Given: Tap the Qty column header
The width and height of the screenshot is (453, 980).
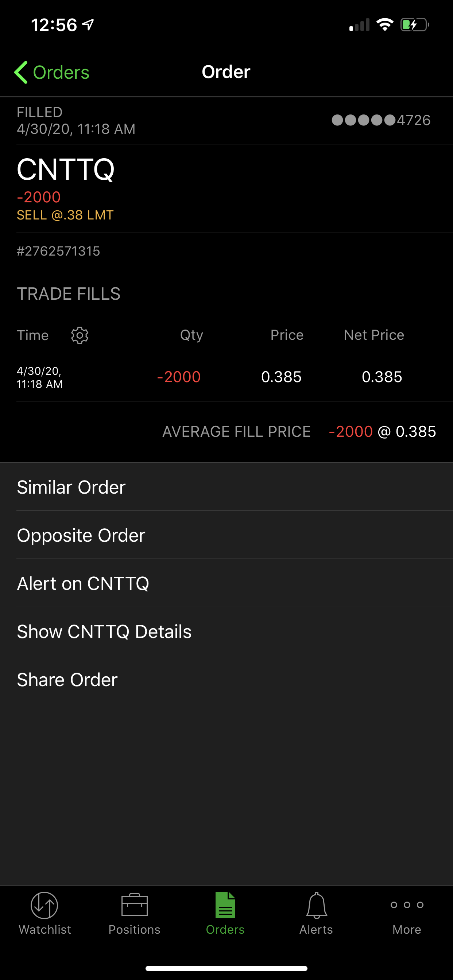Looking at the screenshot, I should pyautogui.click(x=191, y=335).
